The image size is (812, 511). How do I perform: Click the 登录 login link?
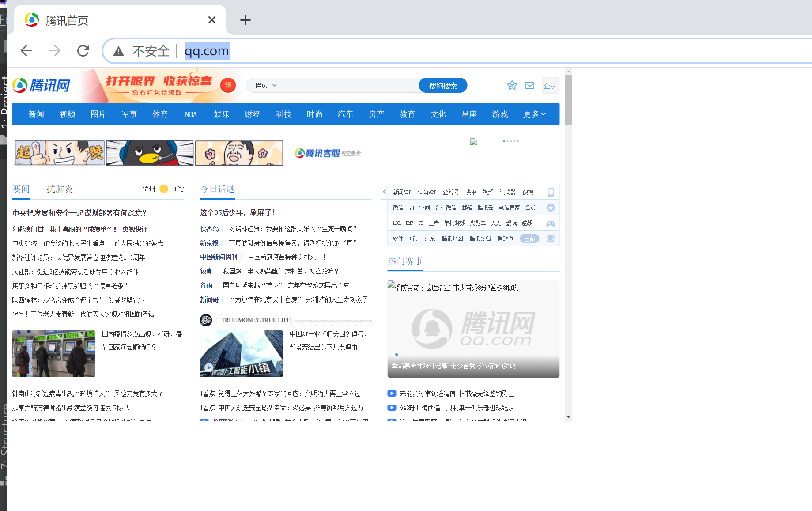coord(550,85)
